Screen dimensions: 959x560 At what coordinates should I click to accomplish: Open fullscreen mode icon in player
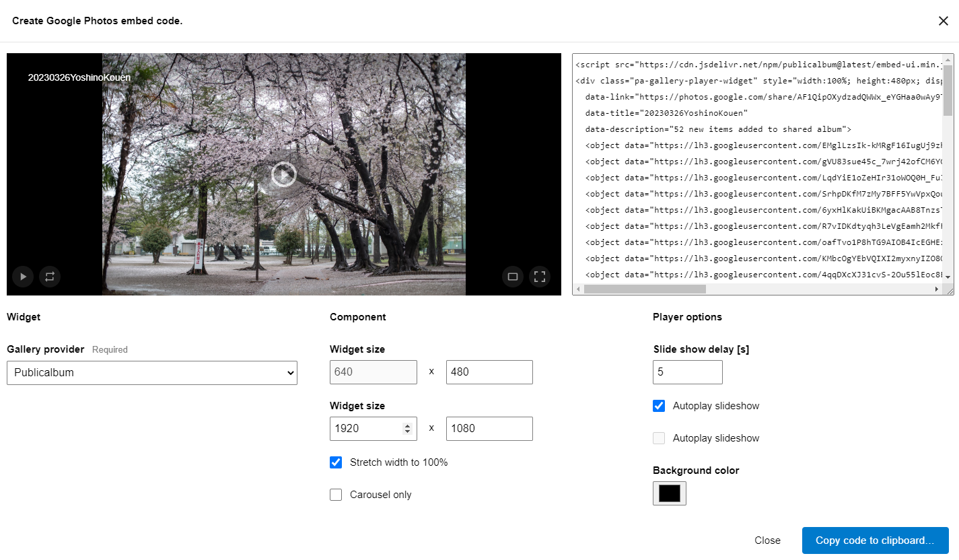tap(539, 277)
